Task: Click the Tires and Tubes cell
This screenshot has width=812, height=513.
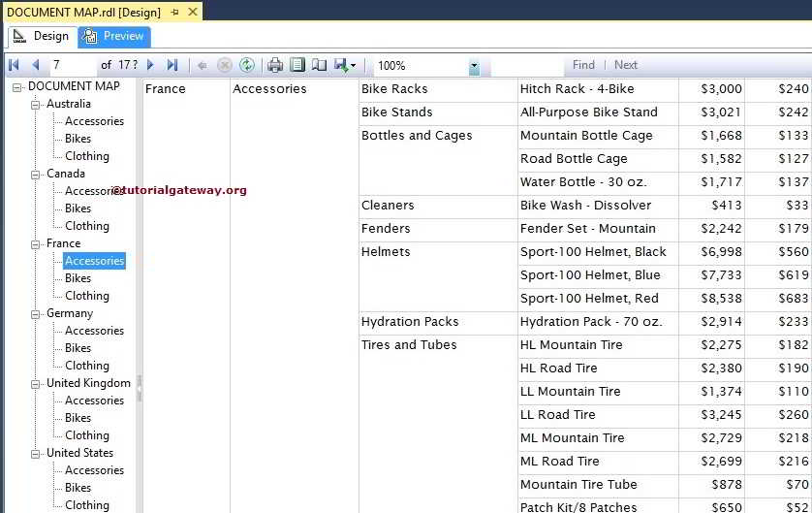Action: click(x=437, y=424)
